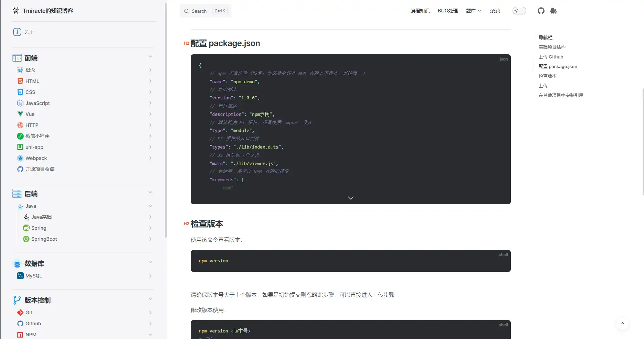Click the HTML5 icon in sidebar
644x339 pixels.
[20, 81]
